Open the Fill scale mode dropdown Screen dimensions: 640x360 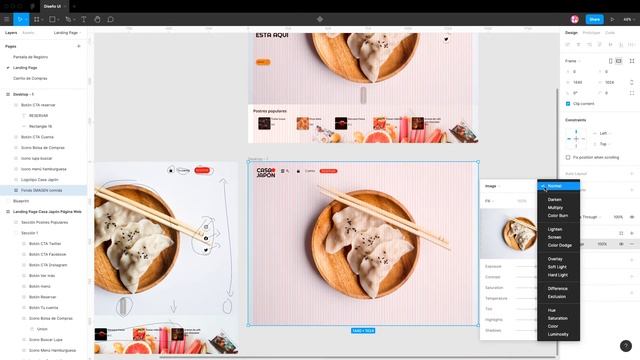(x=489, y=201)
